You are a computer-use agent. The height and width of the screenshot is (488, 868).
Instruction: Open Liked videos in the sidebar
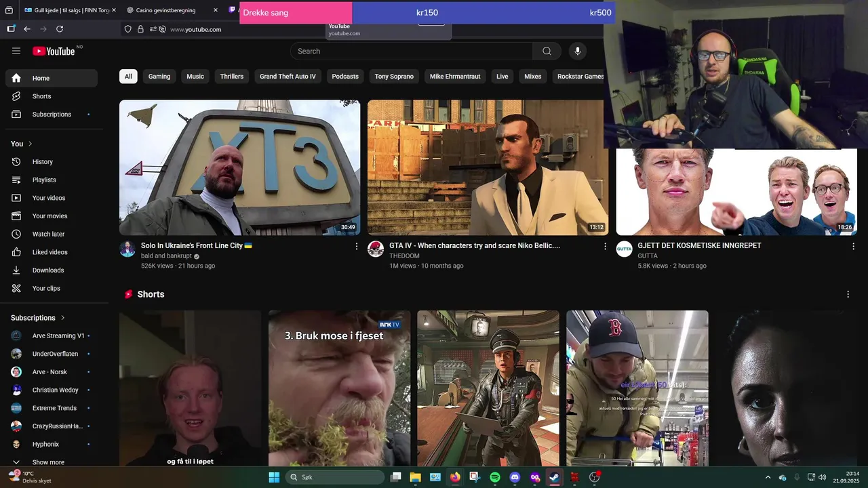(52, 252)
